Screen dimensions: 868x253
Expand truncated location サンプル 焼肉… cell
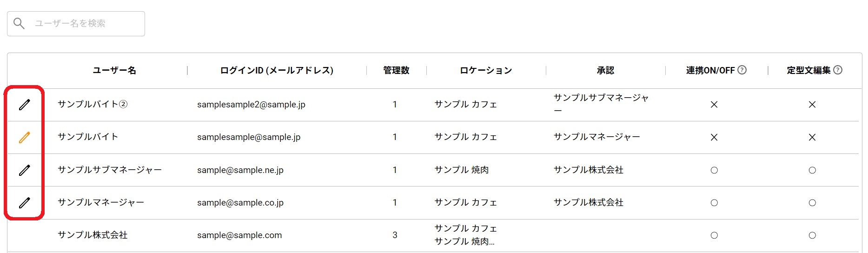coord(464,241)
